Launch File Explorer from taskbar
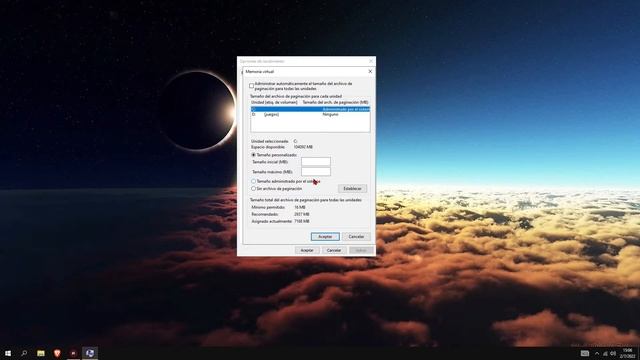The image size is (640, 360). (41, 353)
